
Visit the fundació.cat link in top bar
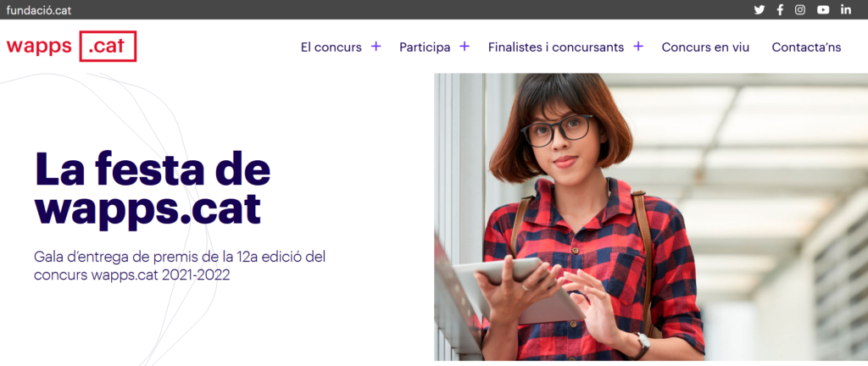[39, 10]
